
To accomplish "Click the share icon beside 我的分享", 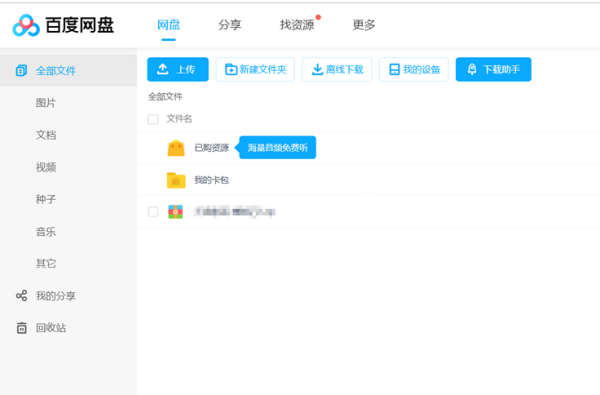I will (21, 295).
